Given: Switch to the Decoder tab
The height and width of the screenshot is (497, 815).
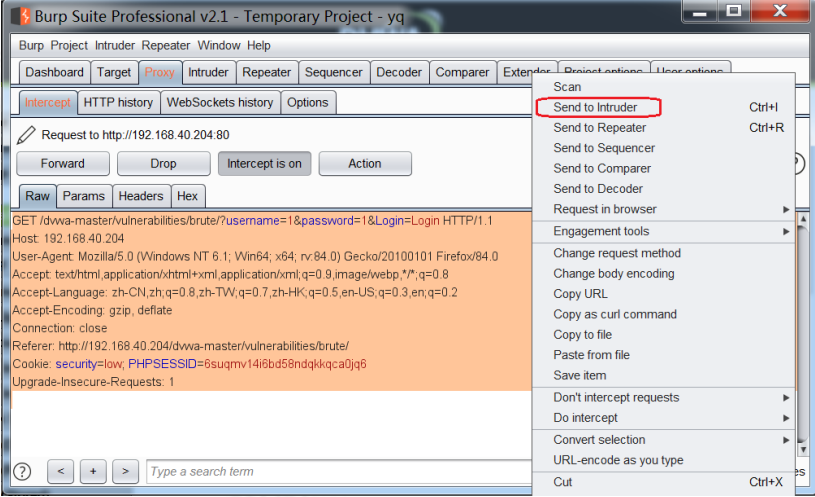Looking at the screenshot, I should coord(399,72).
